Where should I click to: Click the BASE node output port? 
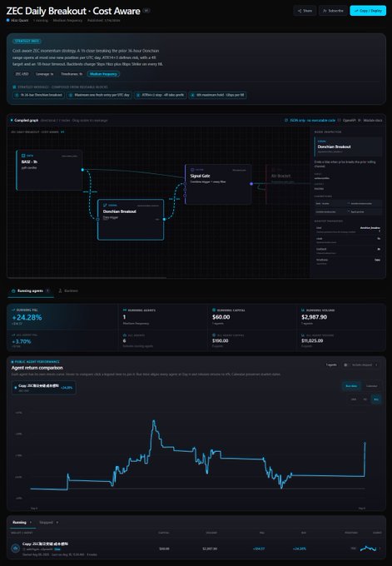82,170
